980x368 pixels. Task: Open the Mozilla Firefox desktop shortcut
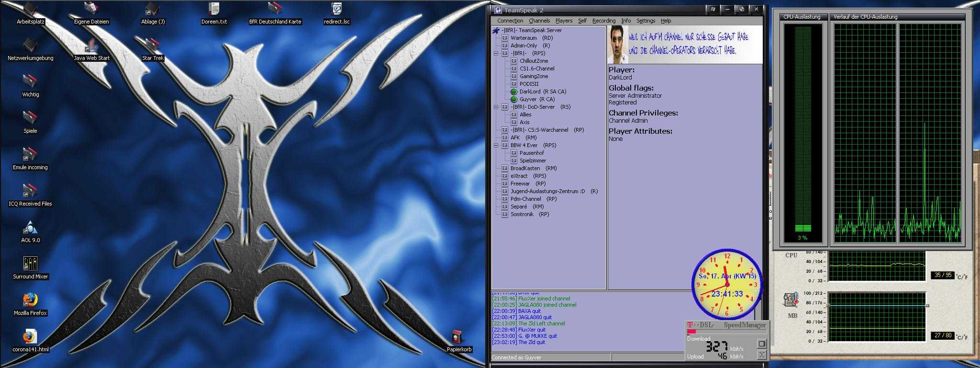point(30,301)
